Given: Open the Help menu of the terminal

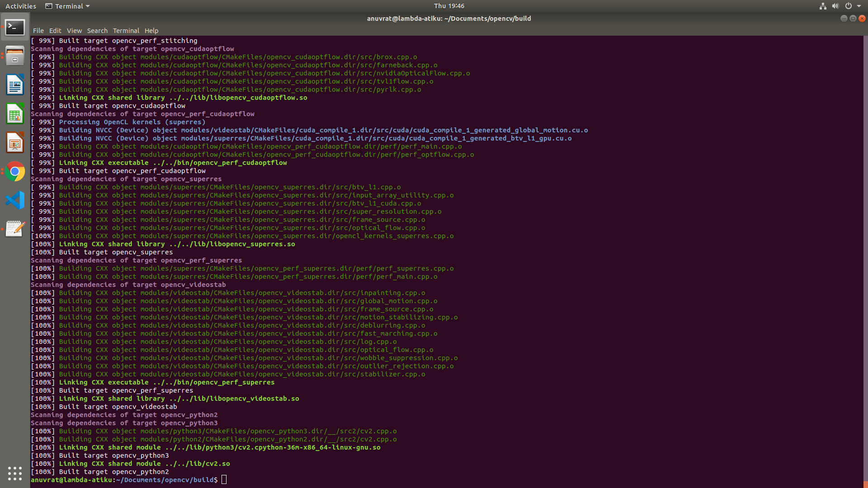Looking at the screenshot, I should click(x=151, y=30).
